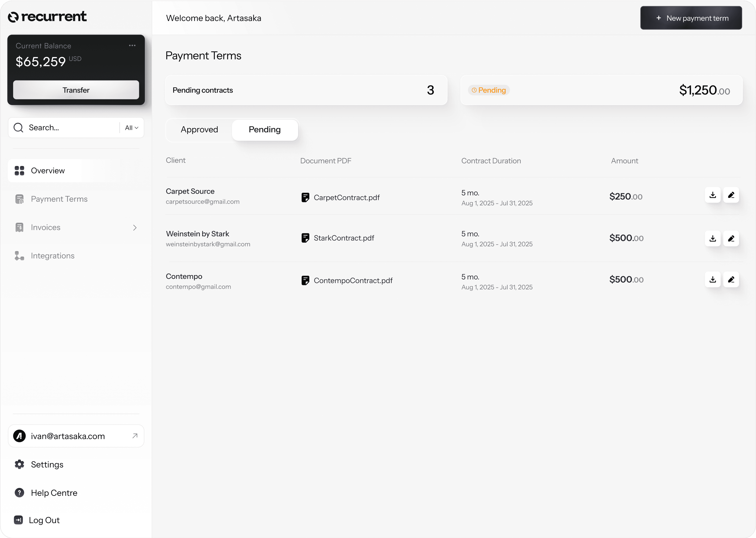
Task: Focus the Search input field
Action: click(71, 128)
